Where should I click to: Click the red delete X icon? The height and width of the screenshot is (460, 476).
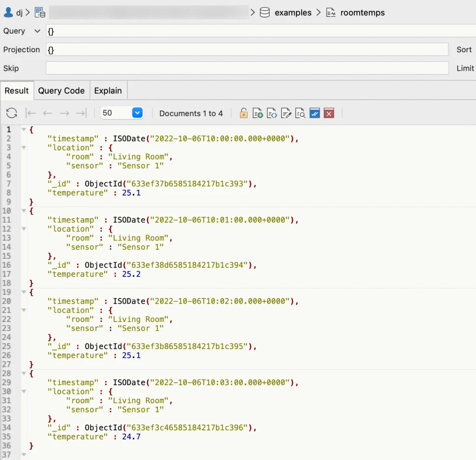pos(329,113)
